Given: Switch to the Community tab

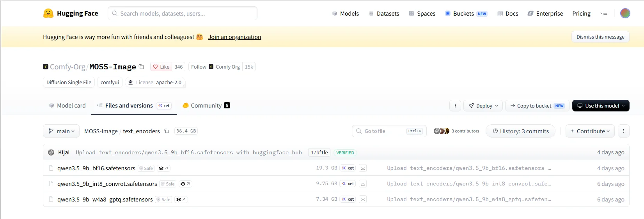Looking at the screenshot, I should 206,106.
